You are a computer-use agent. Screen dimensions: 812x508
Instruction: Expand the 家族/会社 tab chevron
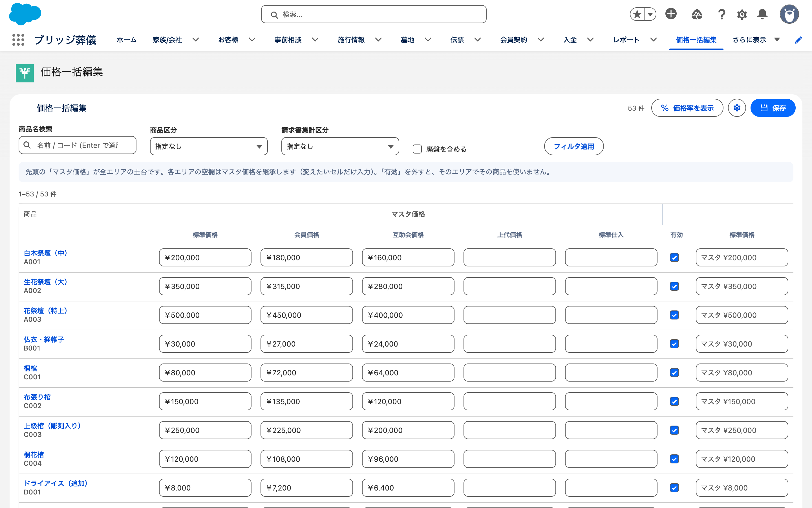(196, 40)
